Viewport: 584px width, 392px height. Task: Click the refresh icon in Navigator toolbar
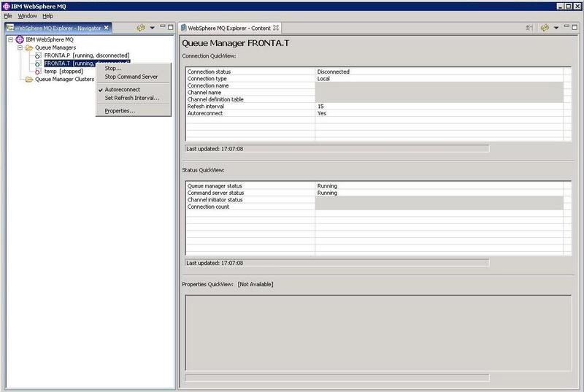click(x=140, y=28)
